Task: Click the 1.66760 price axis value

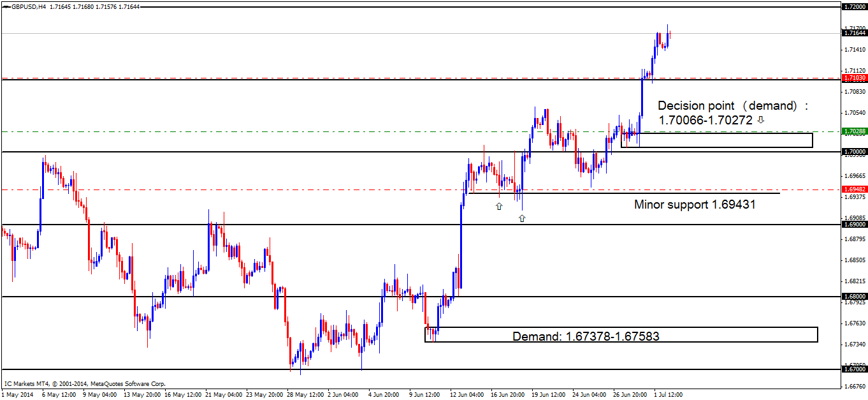Action: pos(855,387)
